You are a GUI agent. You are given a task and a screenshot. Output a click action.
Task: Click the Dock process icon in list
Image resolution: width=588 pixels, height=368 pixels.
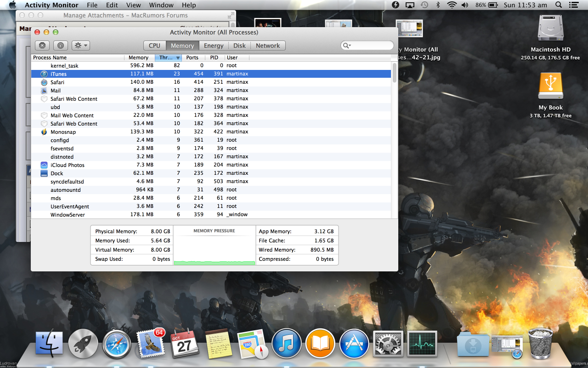(x=44, y=173)
